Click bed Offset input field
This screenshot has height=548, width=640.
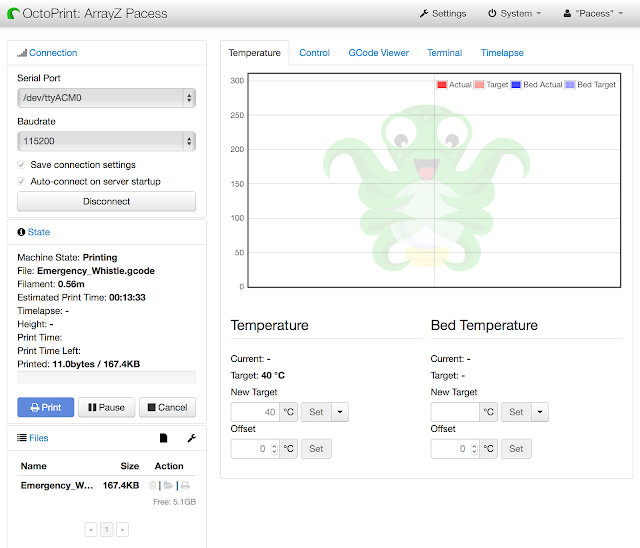click(x=455, y=449)
